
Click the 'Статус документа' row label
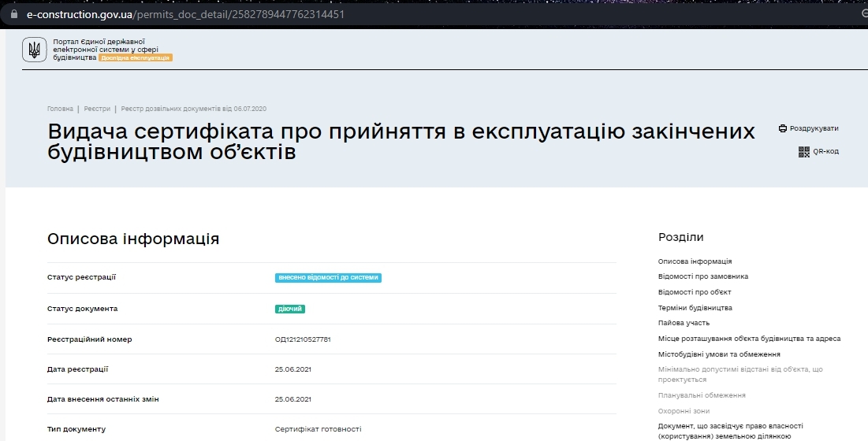[x=83, y=309]
